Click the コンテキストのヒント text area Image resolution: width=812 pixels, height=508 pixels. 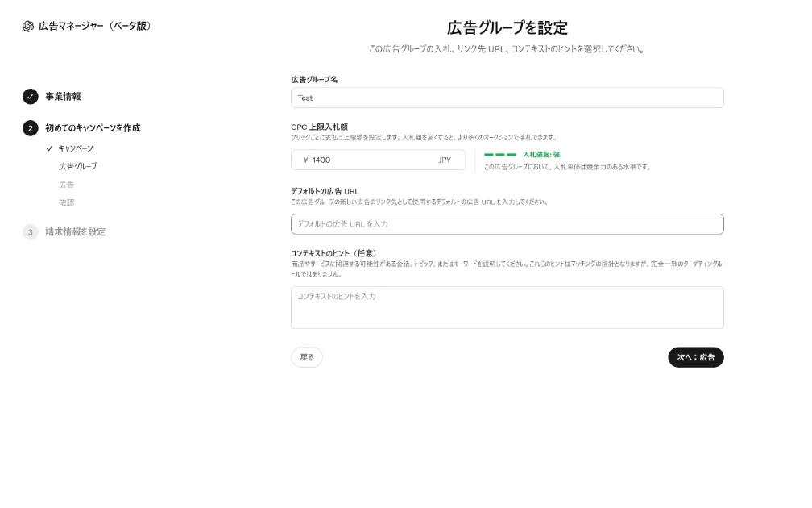[x=507, y=307]
